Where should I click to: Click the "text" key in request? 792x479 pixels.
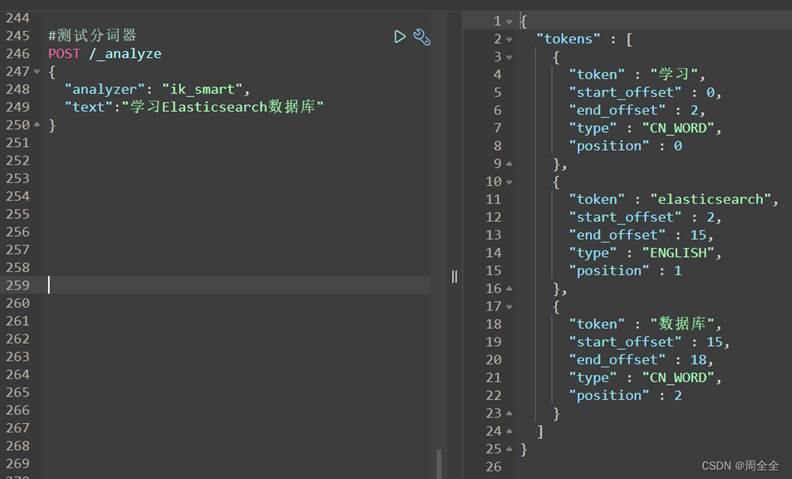click(x=88, y=107)
